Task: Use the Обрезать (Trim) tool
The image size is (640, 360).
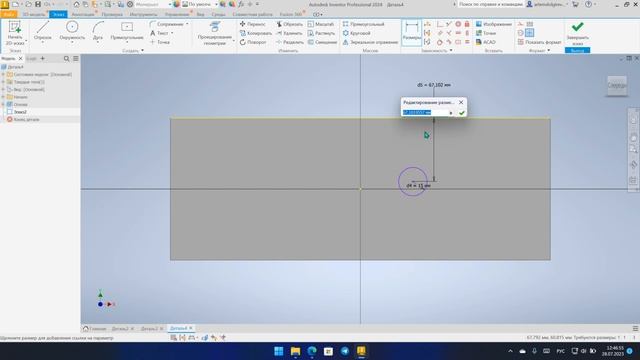Action: tap(289, 24)
